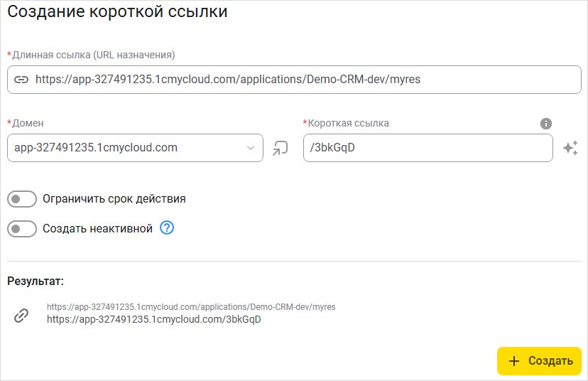Viewport: 588px width, 381px height.
Task: Click the Создать неактивной label
Action: (97, 229)
